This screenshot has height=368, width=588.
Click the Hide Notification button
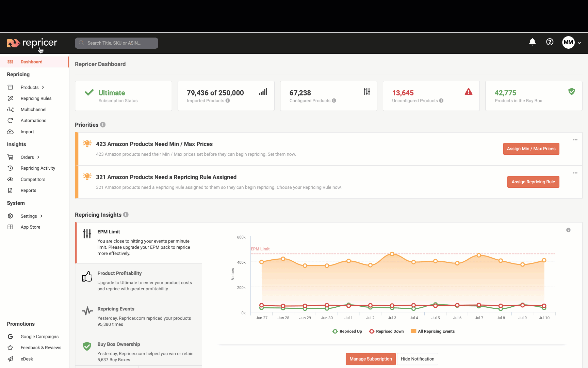(418, 359)
